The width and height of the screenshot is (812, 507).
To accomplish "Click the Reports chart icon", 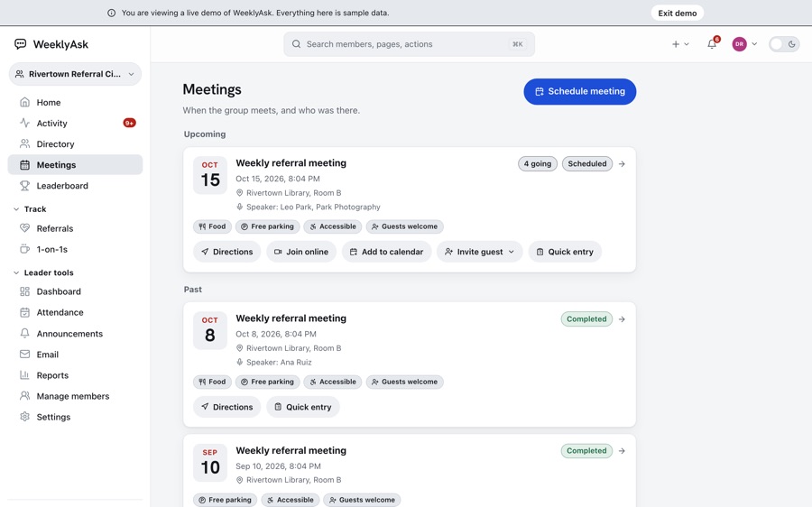I will point(24,375).
